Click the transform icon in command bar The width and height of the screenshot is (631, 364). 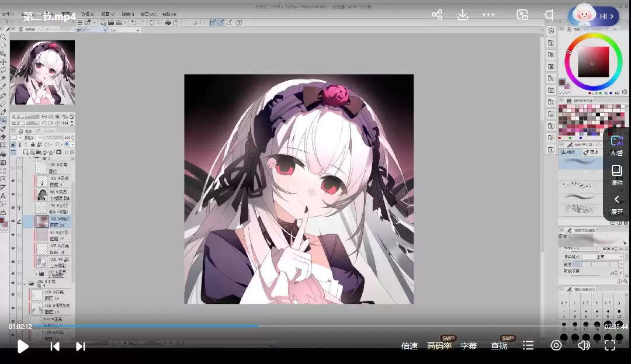pos(176,23)
